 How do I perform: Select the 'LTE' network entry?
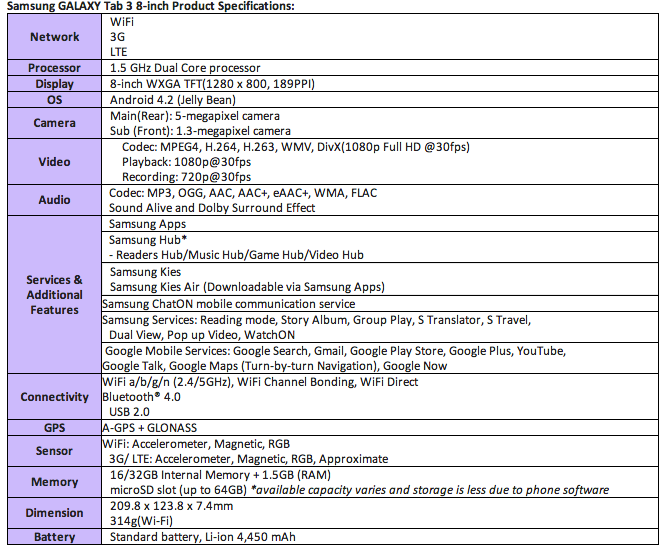click(118, 52)
